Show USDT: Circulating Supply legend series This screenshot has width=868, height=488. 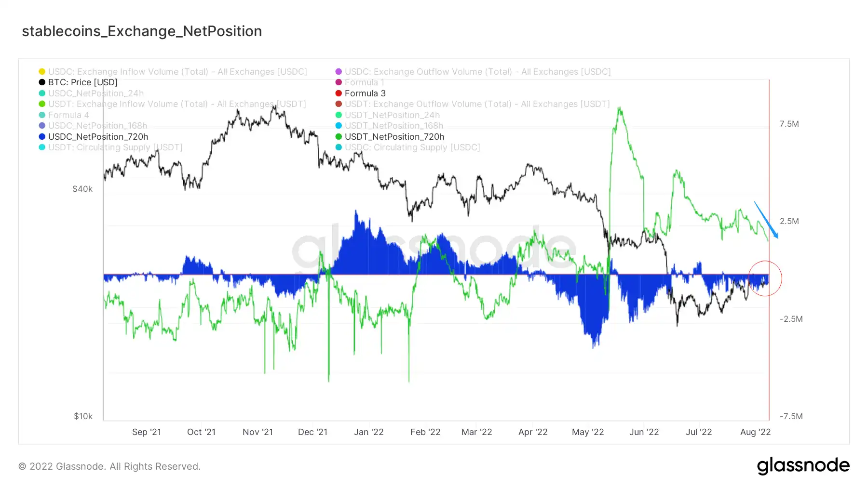click(x=110, y=147)
